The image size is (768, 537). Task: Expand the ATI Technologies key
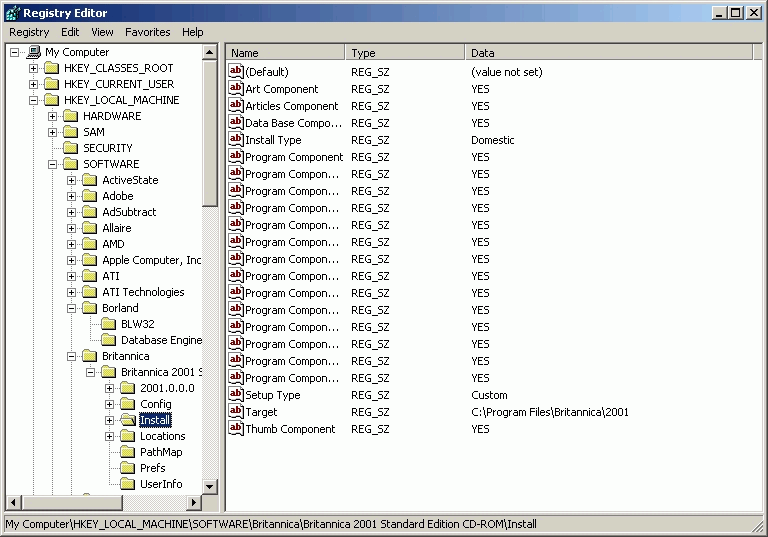pyautogui.click(x=72, y=292)
